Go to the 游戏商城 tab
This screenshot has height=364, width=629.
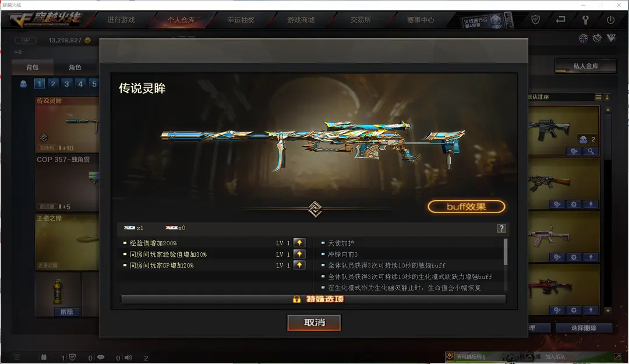tap(301, 20)
